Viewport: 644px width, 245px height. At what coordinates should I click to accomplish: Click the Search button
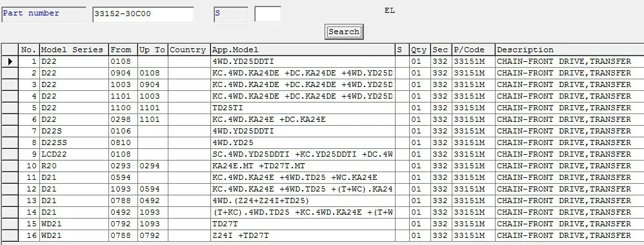tap(344, 32)
